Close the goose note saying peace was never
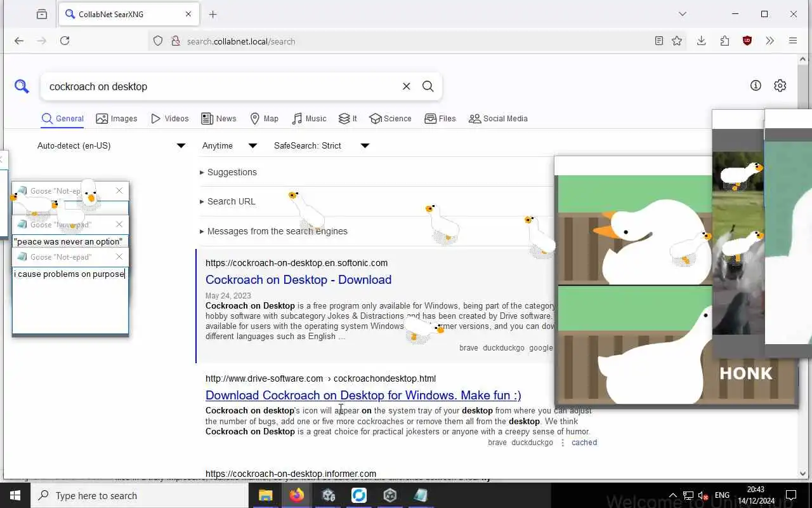Screen dimensions: 812x508 pos(119,224)
